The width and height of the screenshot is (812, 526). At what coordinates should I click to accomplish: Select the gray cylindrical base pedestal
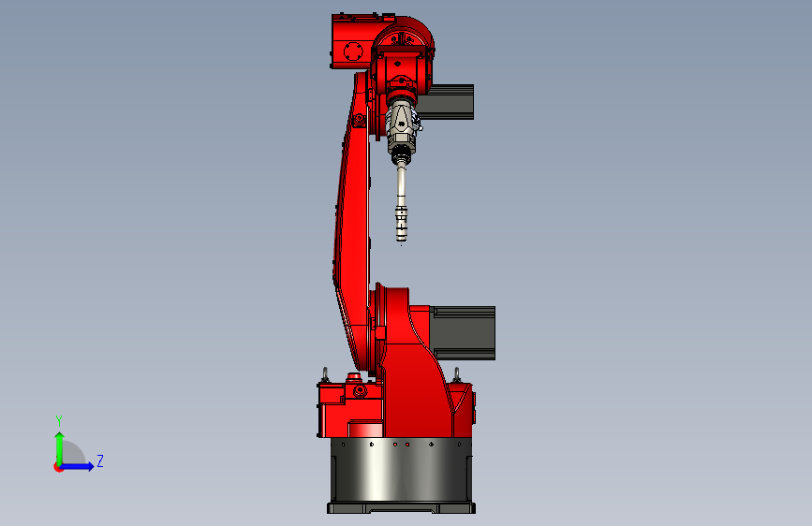[402, 470]
